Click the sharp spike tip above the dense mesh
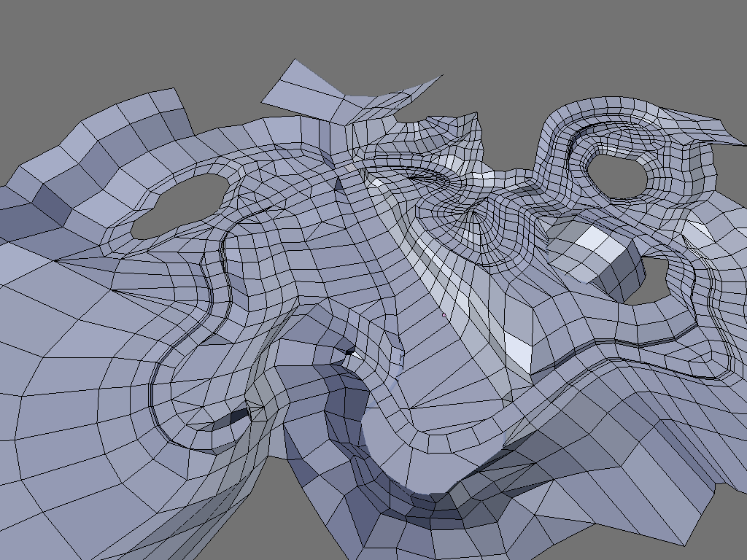 coord(476,113)
